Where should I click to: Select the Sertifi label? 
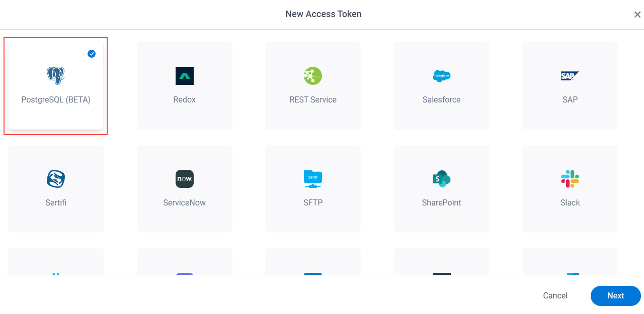pos(56,202)
